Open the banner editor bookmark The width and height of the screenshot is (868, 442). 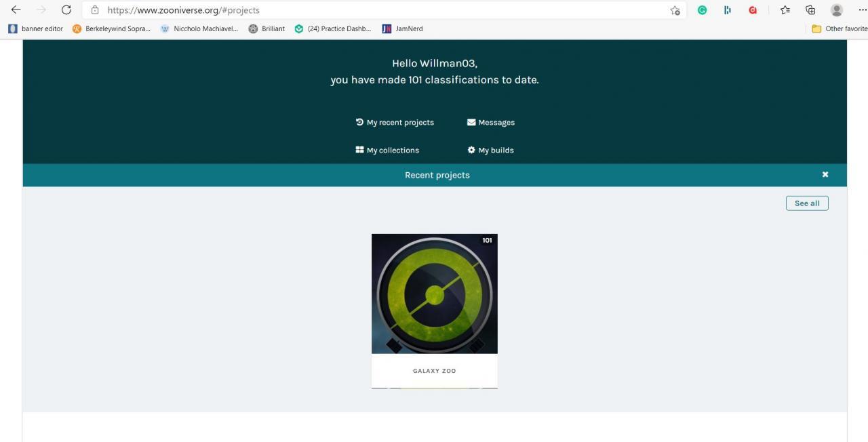point(36,28)
